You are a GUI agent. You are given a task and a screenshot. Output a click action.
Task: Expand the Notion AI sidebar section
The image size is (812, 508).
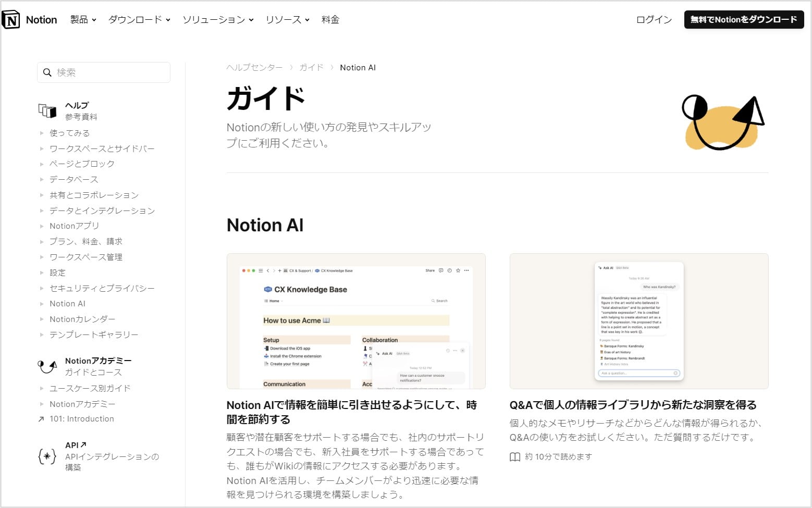coord(42,304)
